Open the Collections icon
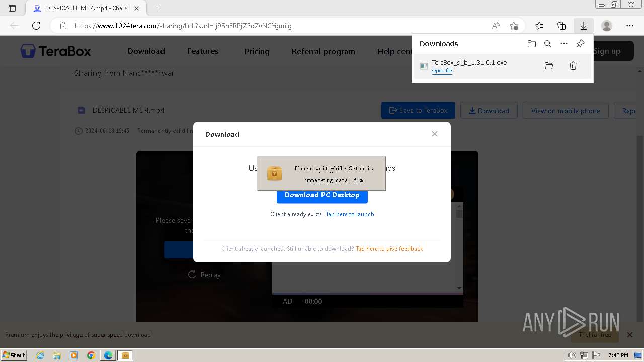644x362 pixels. (561, 26)
